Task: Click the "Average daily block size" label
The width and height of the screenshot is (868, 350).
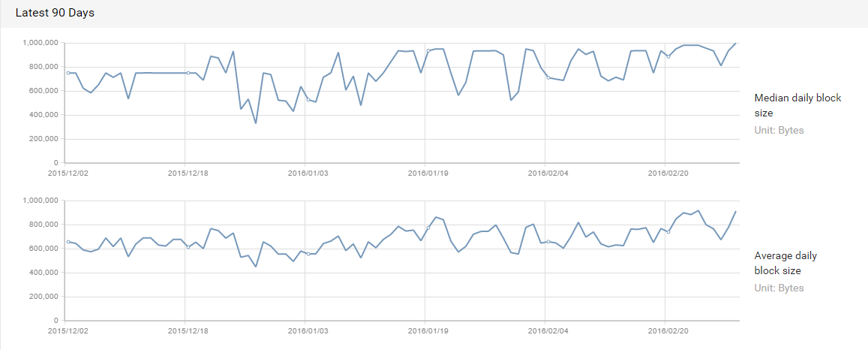Action: coord(785,263)
